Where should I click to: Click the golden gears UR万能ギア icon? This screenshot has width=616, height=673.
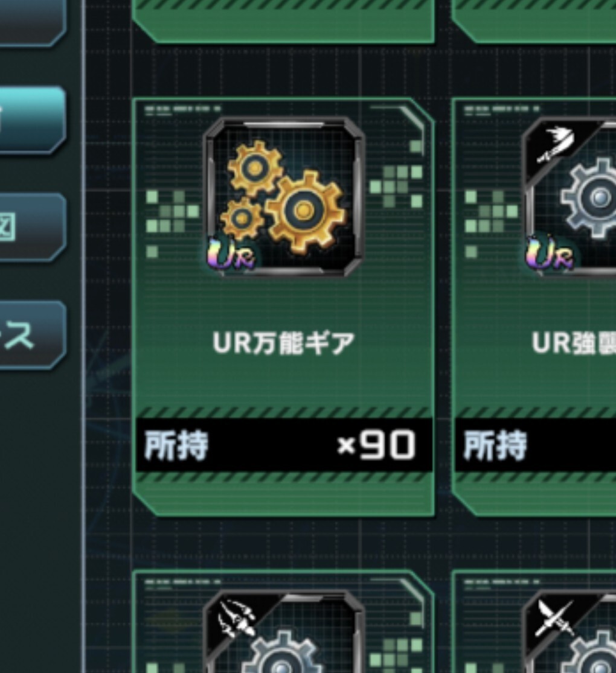[283, 197]
